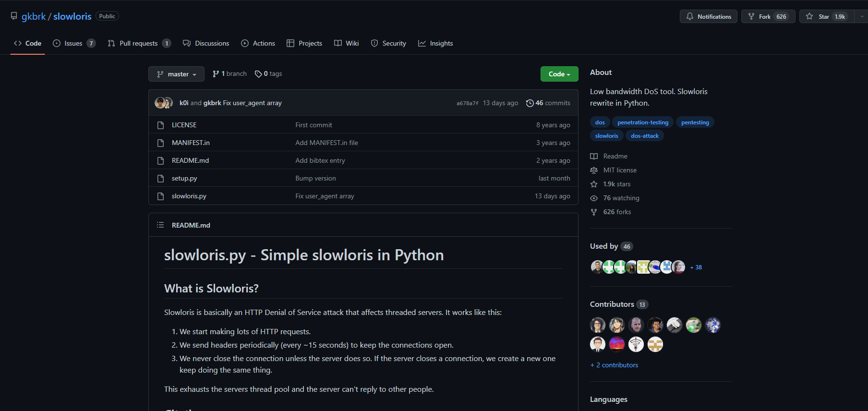The image size is (868, 411).
Task: Open the Contributors 13 heading
Action: coord(619,304)
